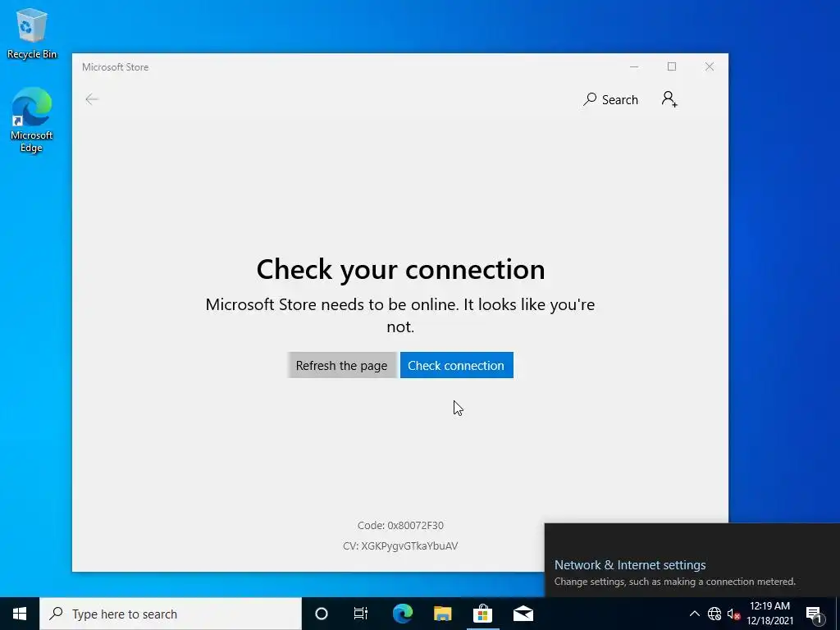Viewport: 840px width, 630px height.
Task: Open Mail app from the taskbar
Action: point(523,614)
